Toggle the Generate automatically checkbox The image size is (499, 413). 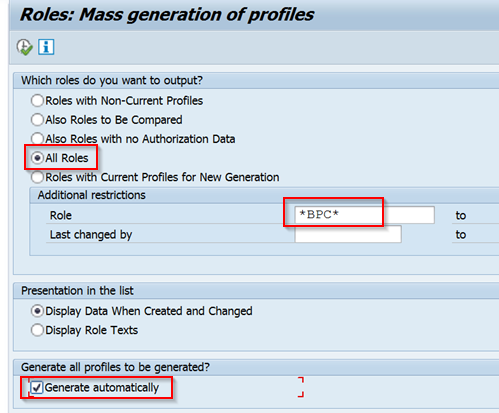tap(37, 388)
